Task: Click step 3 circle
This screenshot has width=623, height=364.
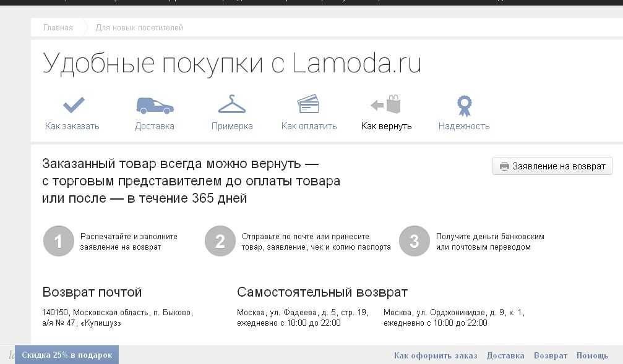Action: (415, 241)
